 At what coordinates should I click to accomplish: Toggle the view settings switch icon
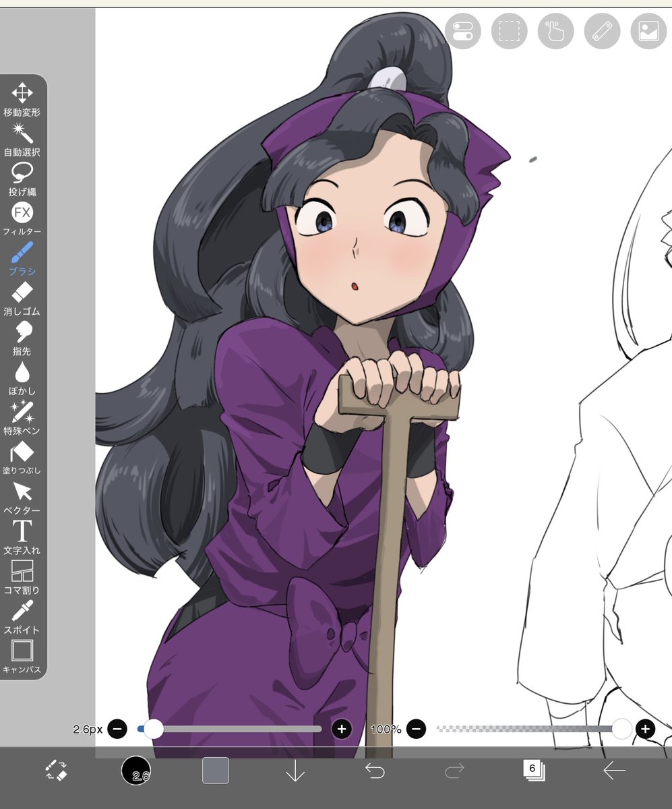[x=462, y=31]
